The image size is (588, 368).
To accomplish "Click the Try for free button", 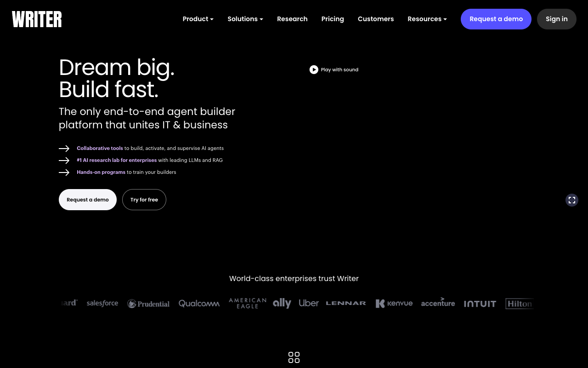I will coord(144,200).
